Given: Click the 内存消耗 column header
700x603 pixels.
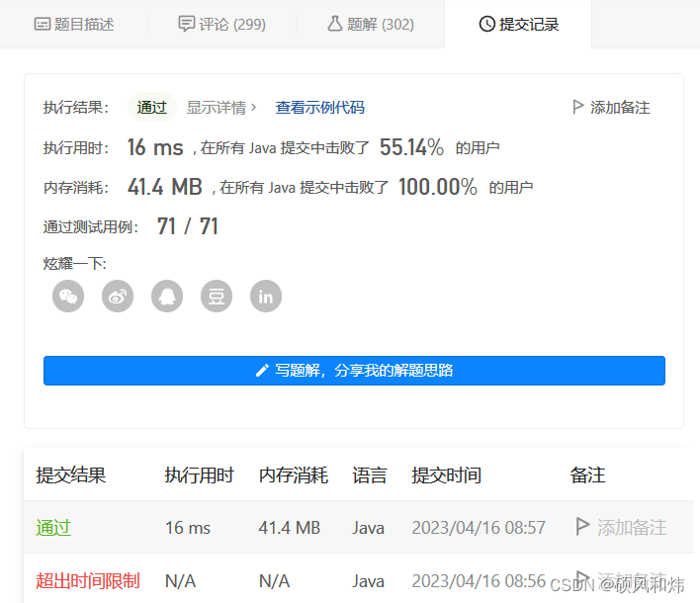Looking at the screenshot, I should click(294, 475).
